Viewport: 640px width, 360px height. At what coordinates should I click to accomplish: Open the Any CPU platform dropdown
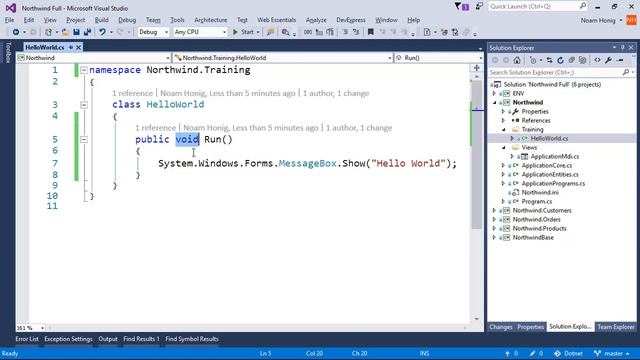tap(200, 32)
